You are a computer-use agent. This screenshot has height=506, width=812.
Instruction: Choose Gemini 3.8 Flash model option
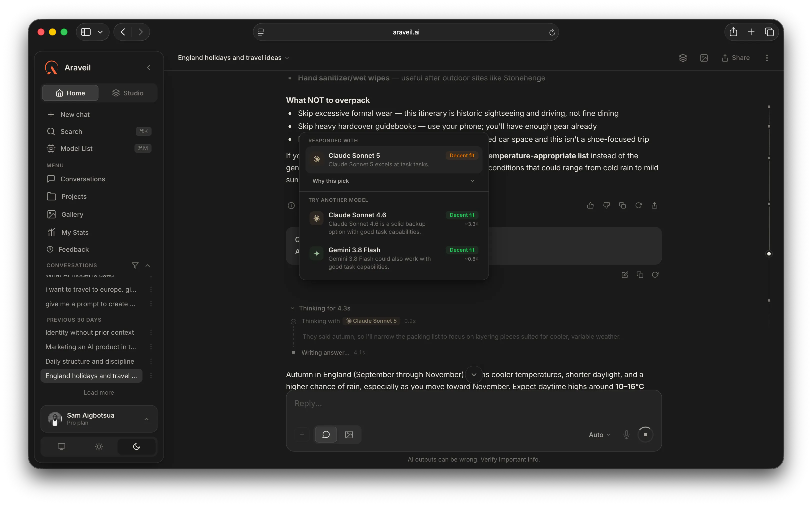click(393, 258)
